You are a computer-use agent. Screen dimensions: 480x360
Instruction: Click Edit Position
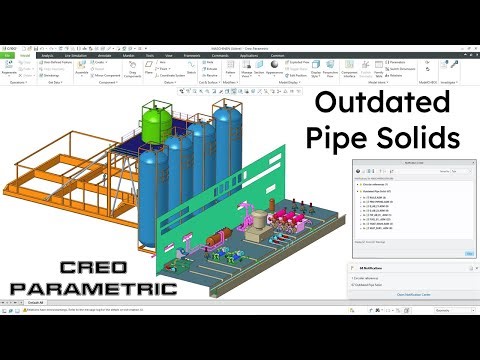[296, 75]
